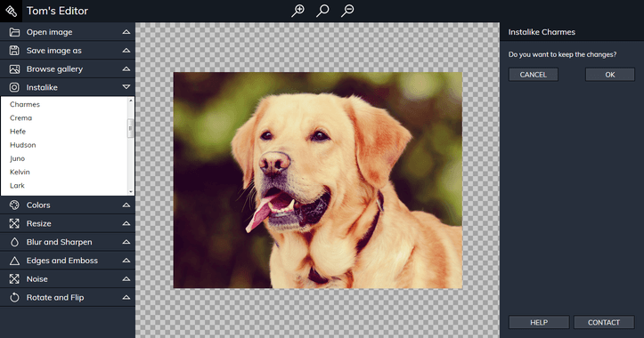
Task: Zoom in with the plus magnifier
Action: [x=298, y=11]
